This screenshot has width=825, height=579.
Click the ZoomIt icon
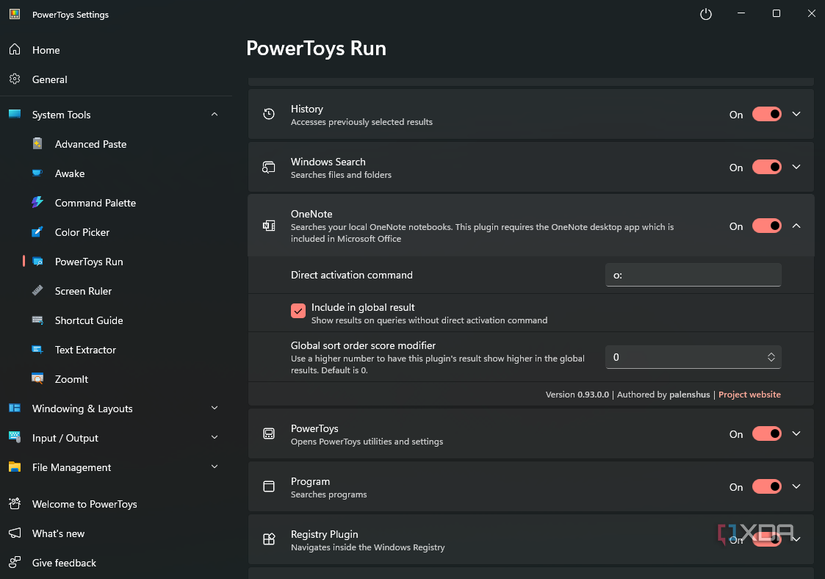tap(37, 378)
